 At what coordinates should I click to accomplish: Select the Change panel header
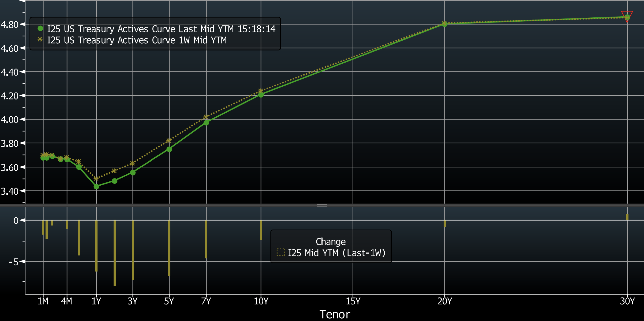click(x=331, y=241)
